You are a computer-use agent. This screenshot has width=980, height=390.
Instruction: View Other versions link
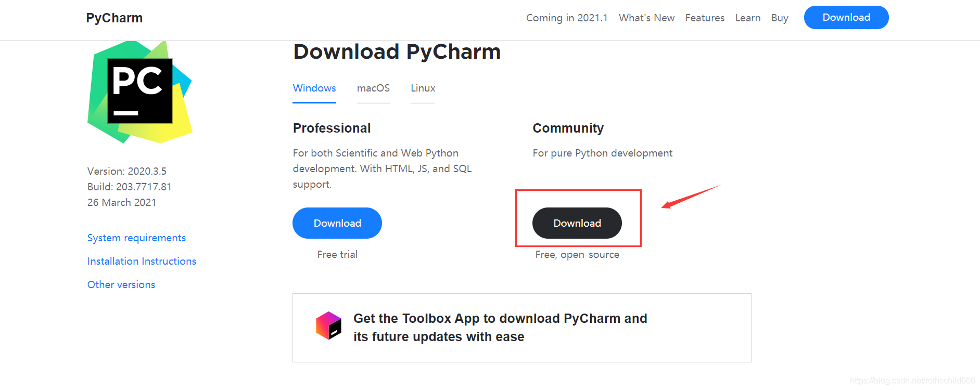[x=121, y=285]
